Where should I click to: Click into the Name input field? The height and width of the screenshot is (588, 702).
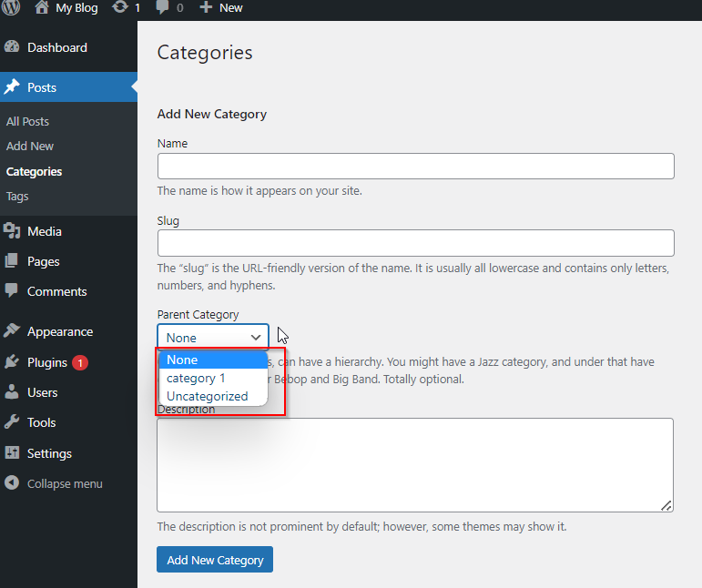(x=415, y=166)
